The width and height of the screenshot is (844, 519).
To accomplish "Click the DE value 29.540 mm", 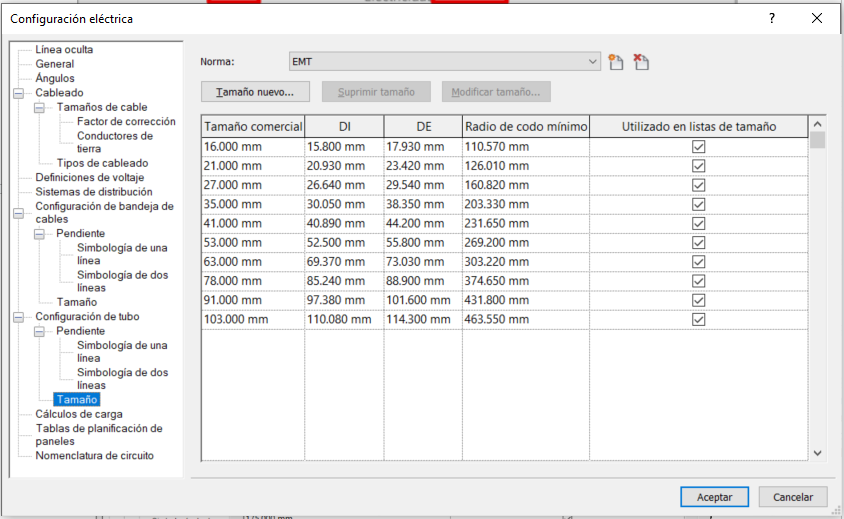I will tap(423, 185).
